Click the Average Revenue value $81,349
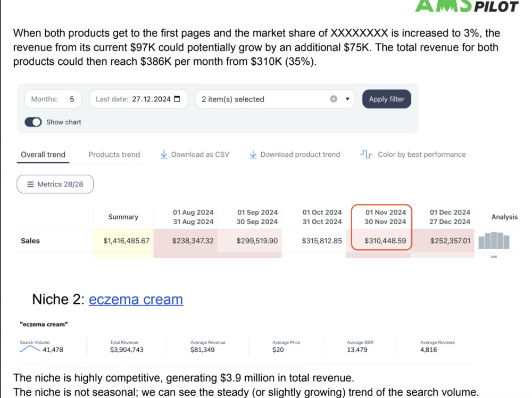532x398 pixels. [202, 350]
